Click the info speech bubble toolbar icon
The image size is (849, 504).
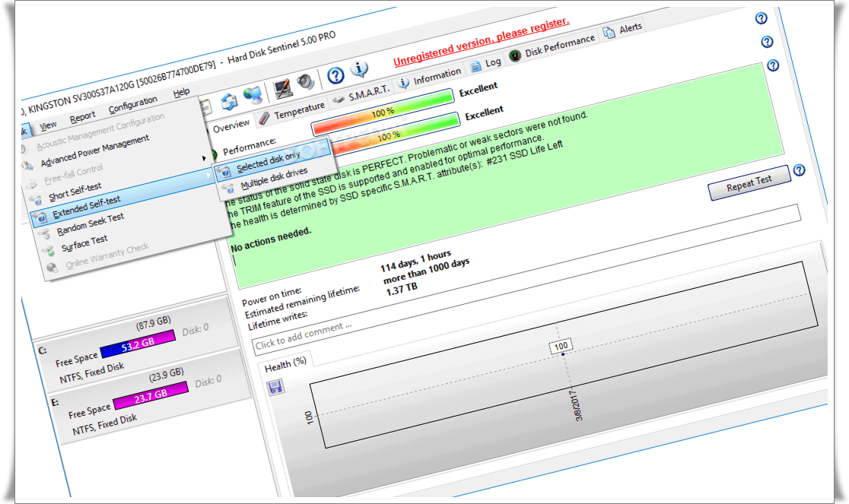coord(359,69)
